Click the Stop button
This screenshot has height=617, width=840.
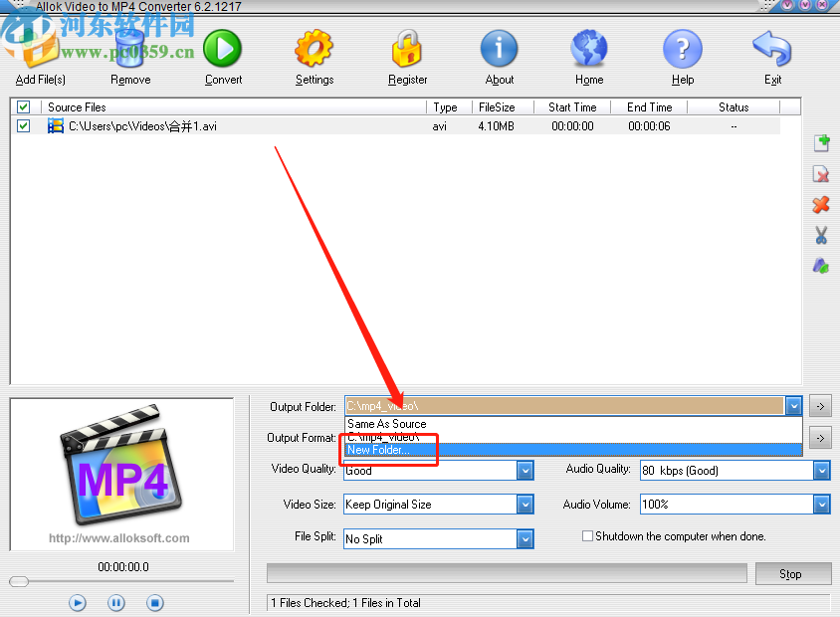tap(793, 574)
